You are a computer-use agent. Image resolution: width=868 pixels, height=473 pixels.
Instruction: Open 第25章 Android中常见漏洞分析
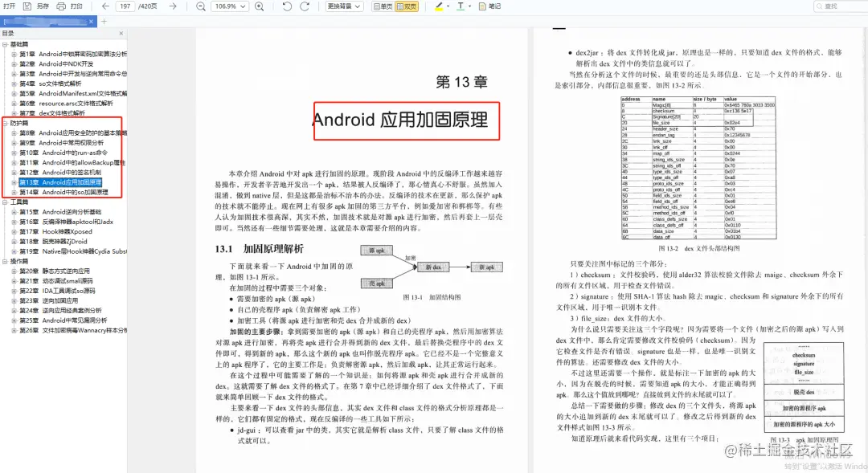point(63,320)
